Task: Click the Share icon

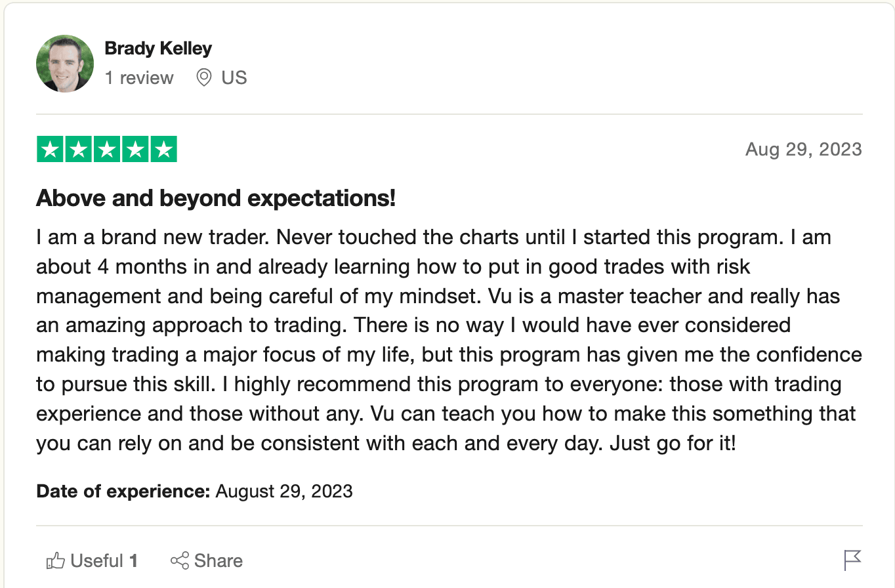Action: [x=179, y=561]
